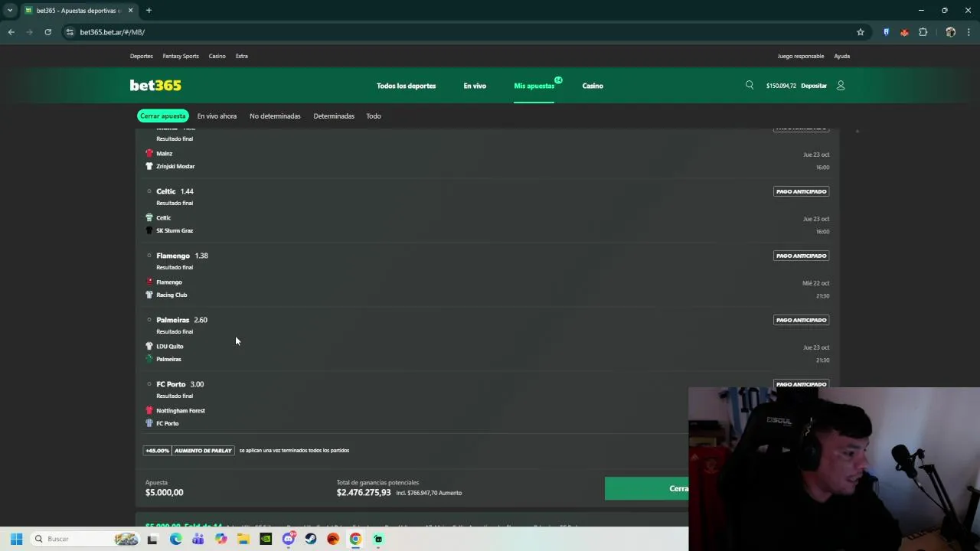This screenshot has width=980, height=551.
Task: Launch Microsoft Edge from the taskbar
Action: [x=175, y=539]
